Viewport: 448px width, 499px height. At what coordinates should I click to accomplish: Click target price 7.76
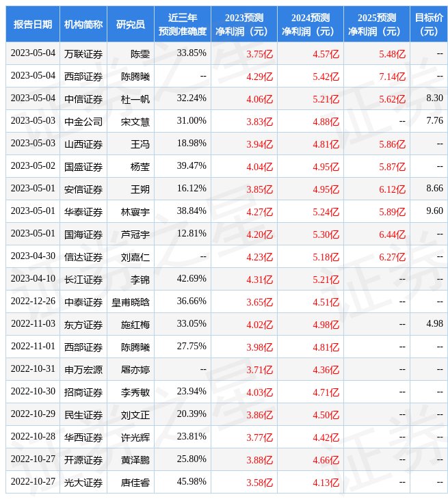434,120
